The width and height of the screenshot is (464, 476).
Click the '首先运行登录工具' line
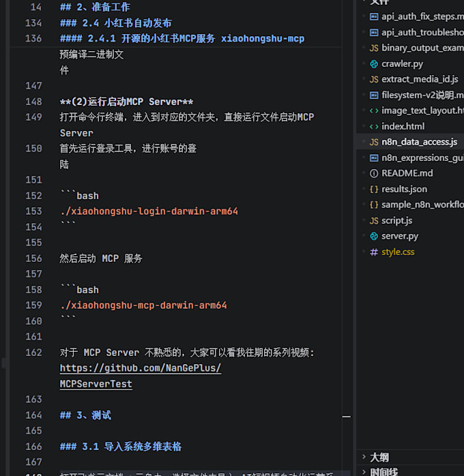click(128, 149)
